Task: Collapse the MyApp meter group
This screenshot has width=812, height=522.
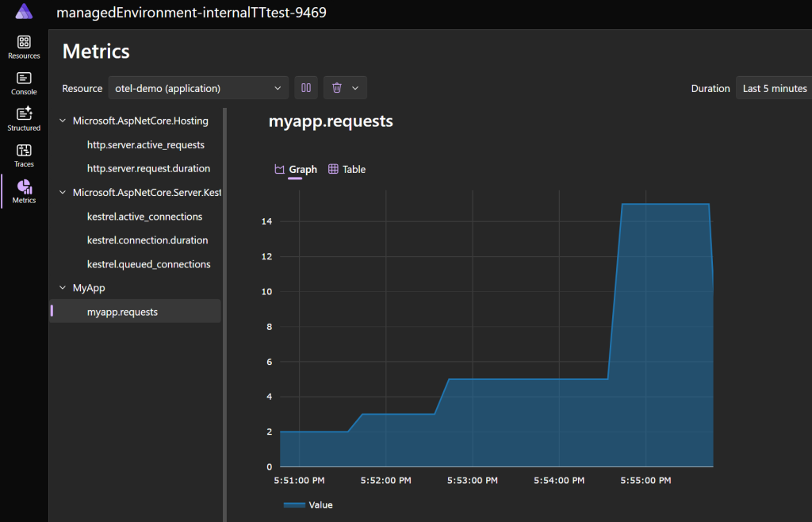Action: [x=63, y=288]
